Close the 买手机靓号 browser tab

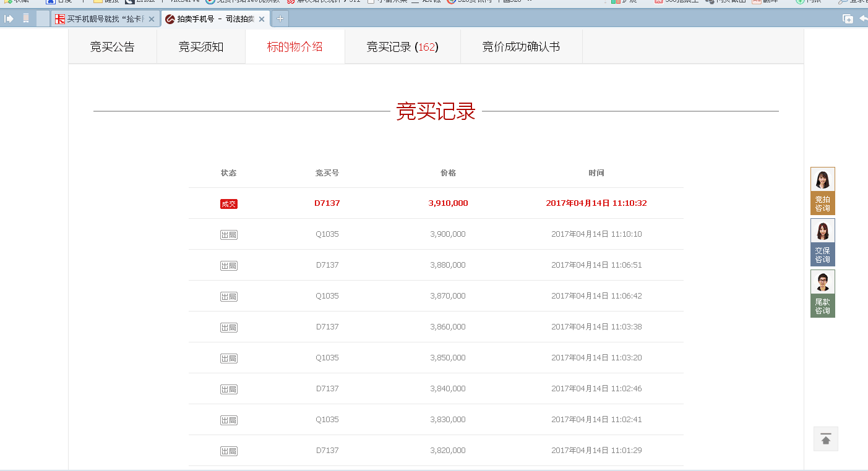152,19
